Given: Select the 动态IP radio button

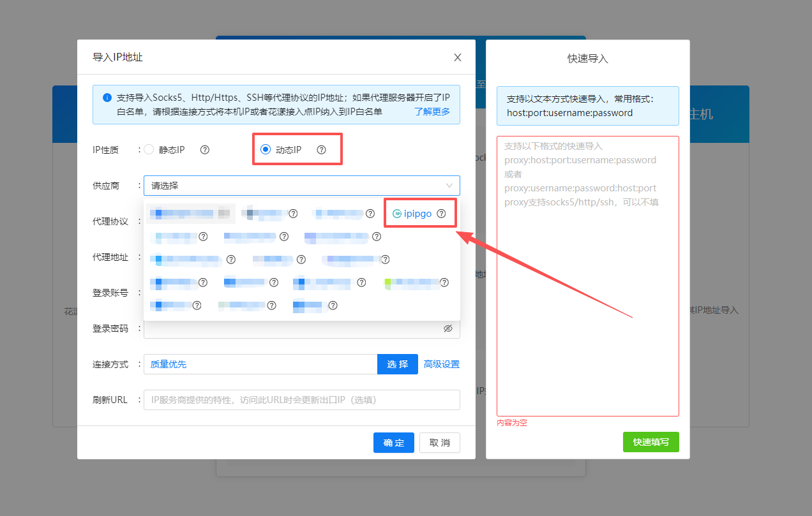Looking at the screenshot, I should tap(265, 149).
